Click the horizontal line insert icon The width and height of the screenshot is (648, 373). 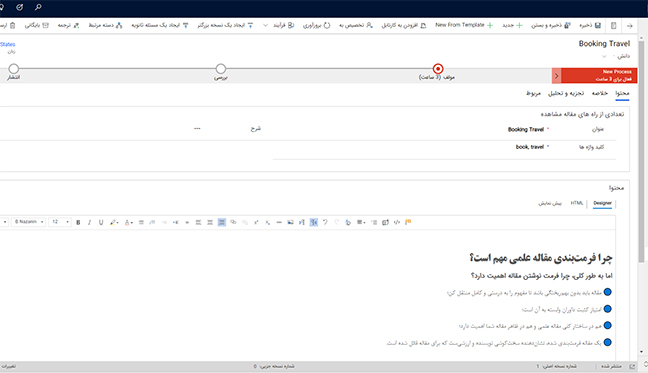pos(279,223)
